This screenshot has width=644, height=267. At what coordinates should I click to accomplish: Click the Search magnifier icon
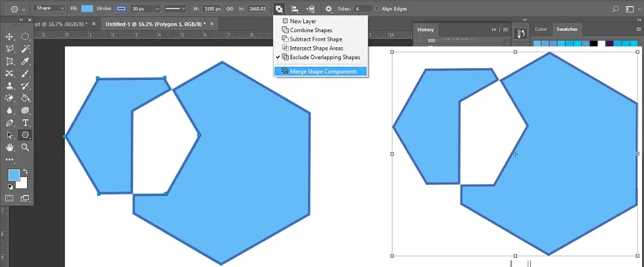pos(615,9)
